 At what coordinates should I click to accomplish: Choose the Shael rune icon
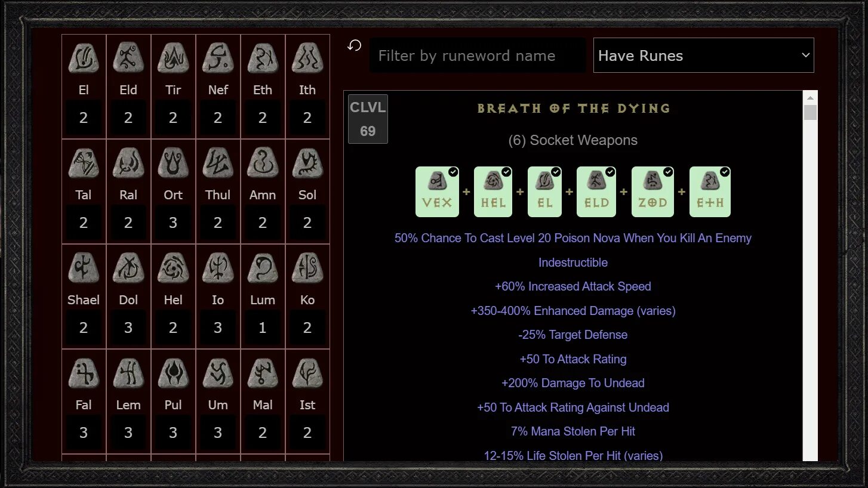(x=84, y=268)
